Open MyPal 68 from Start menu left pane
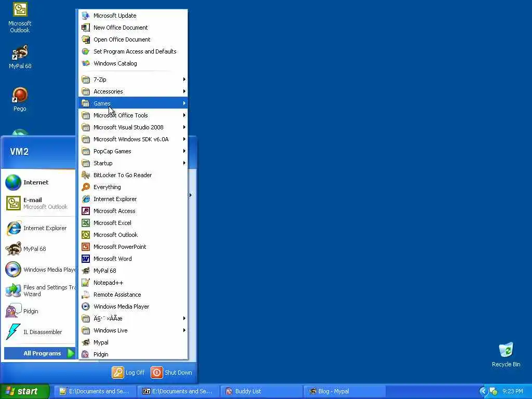The height and width of the screenshot is (399, 532). click(38, 249)
